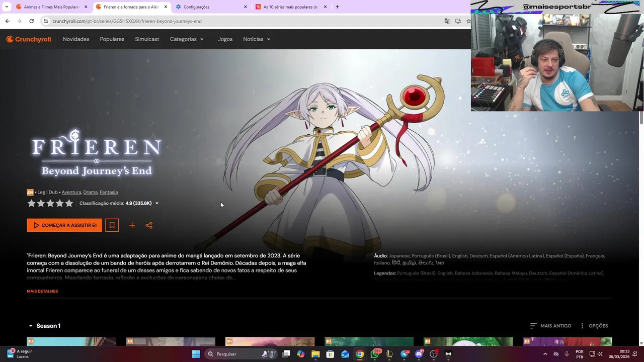The image size is (644, 362).
Task: Open Google Translate icon in the address bar
Action: (x=447, y=21)
